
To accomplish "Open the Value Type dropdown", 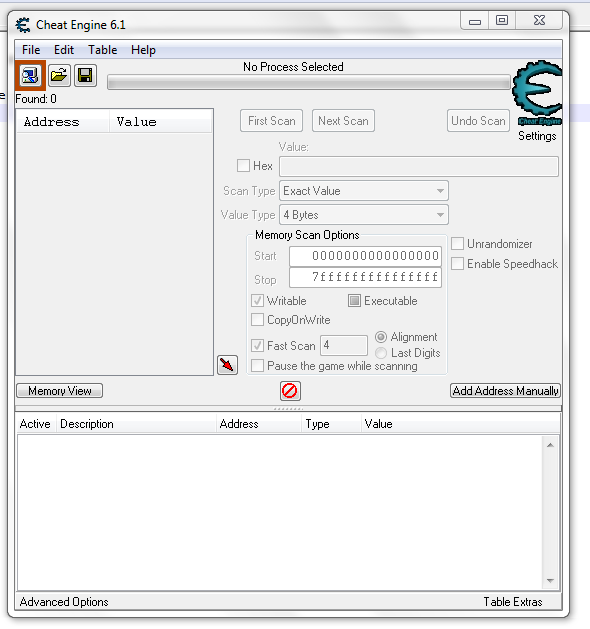I will coord(364,215).
